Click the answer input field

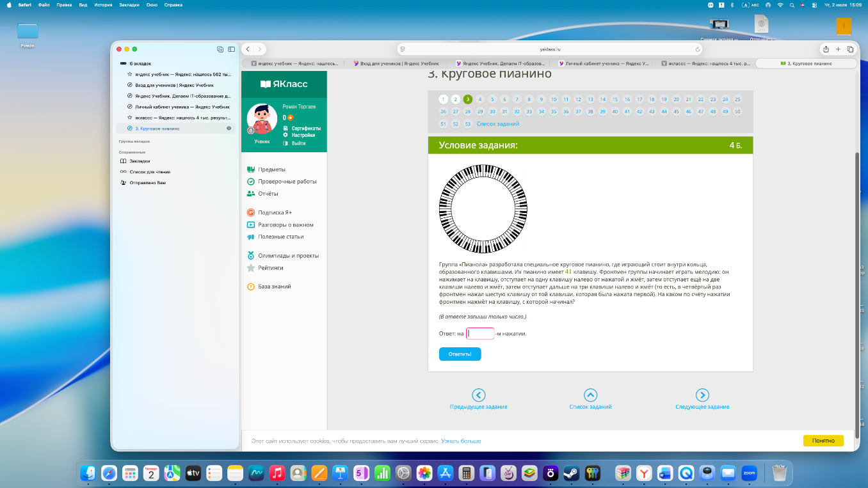click(x=480, y=333)
